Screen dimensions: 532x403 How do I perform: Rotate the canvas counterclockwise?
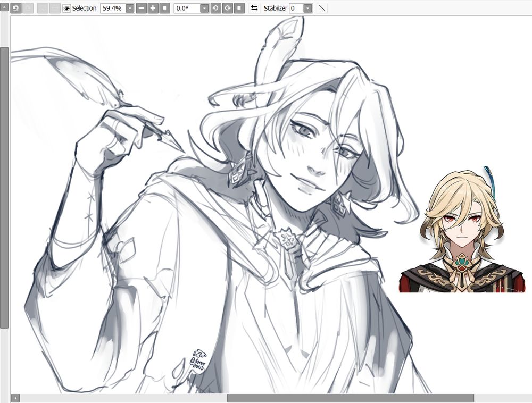[x=215, y=8]
